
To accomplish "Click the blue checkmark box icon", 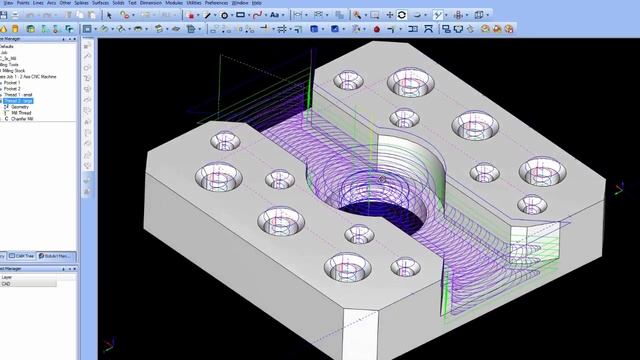I will (335, 29).
